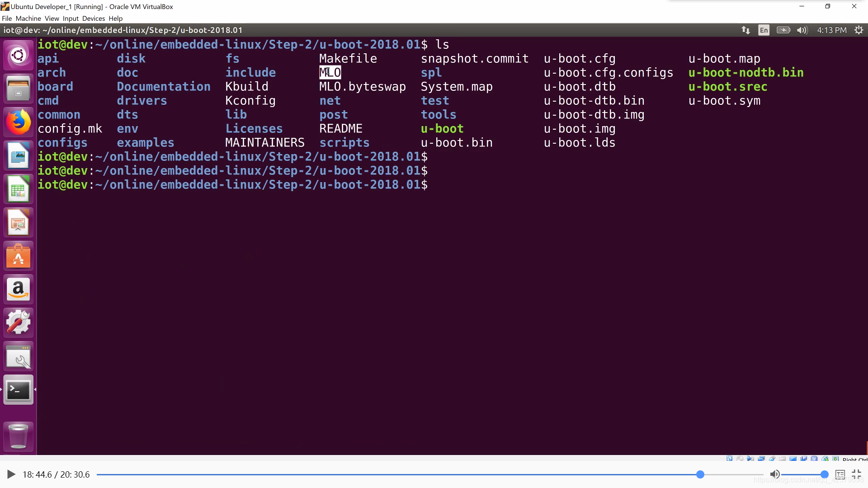Viewport: 868px width, 488px height.
Task: Click the last terminal prompt line
Action: [x=232, y=185]
